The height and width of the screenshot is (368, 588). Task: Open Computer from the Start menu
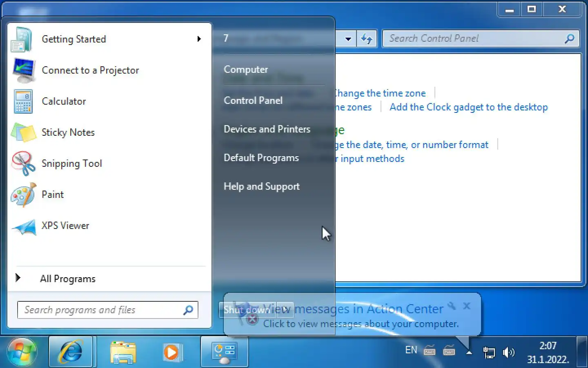pyautogui.click(x=246, y=70)
